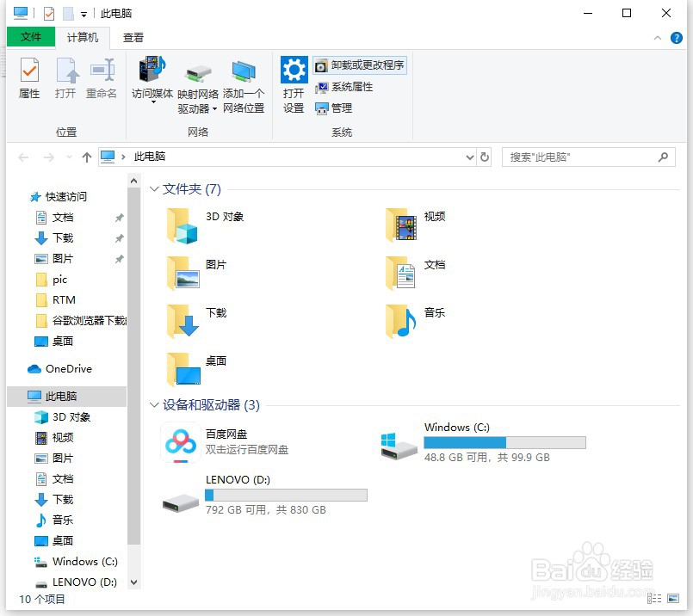The image size is (693, 616).
Task: Open Quick Access Toolbar customize dropdown
Action: pos(84,15)
